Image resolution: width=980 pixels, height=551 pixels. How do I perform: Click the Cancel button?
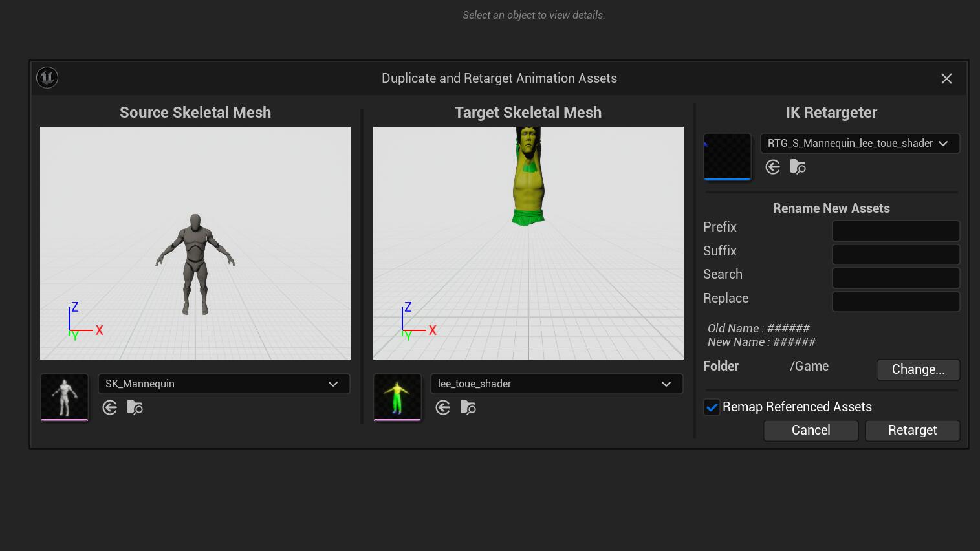[811, 431]
